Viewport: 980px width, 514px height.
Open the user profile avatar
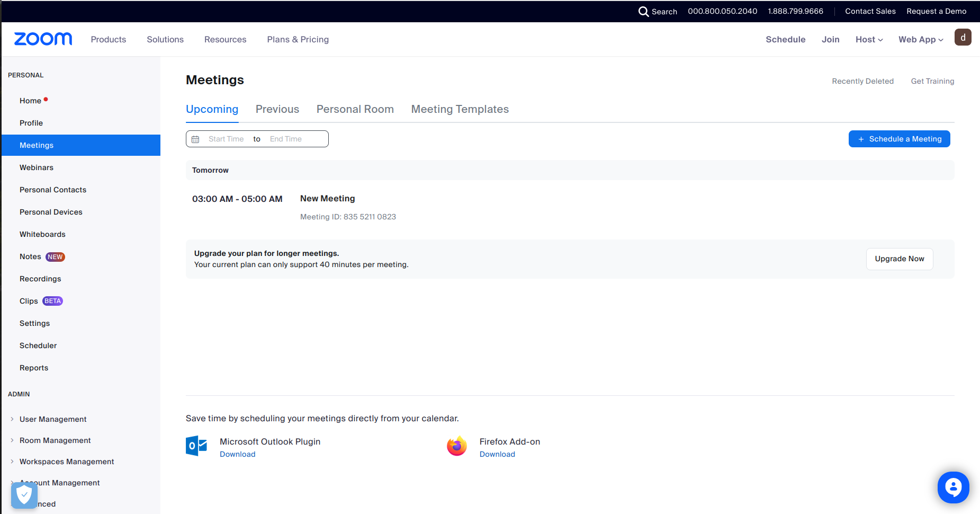(963, 38)
